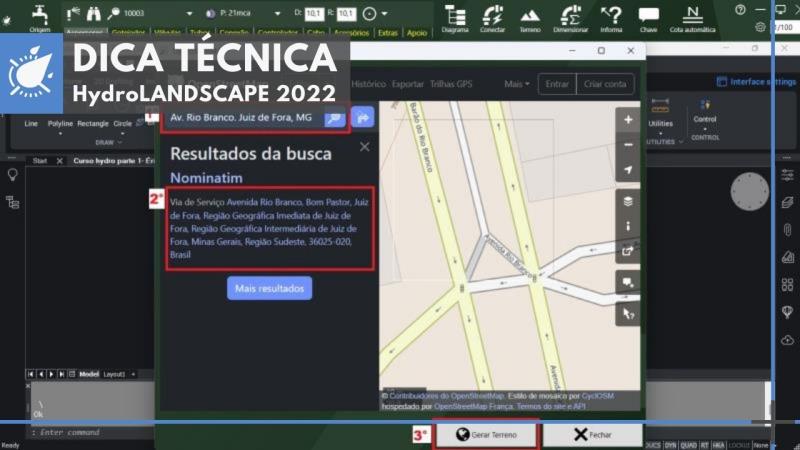Expand the P: 21mca pressure dropdown

coord(277,14)
